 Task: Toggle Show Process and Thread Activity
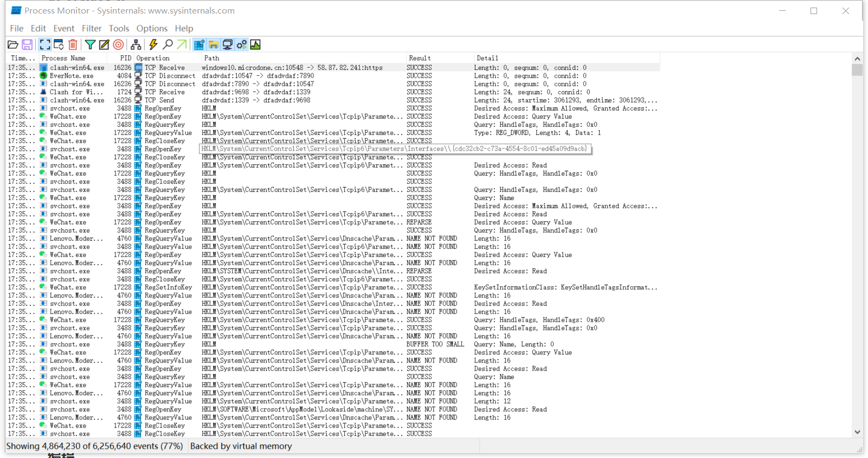pyautogui.click(x=242, y=44)
